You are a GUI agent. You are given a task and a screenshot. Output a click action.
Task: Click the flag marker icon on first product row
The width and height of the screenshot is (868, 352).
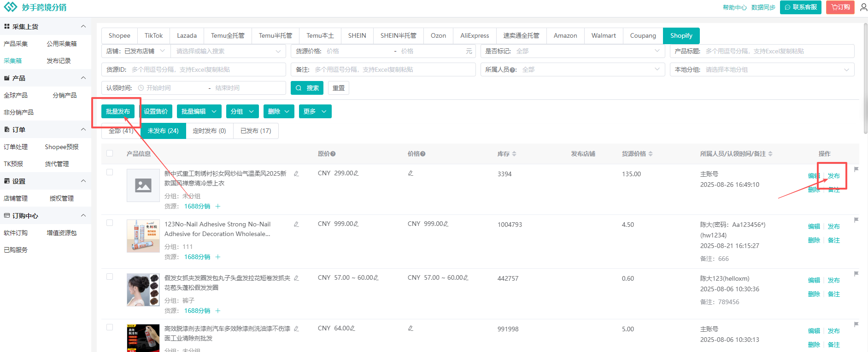pos(856,169)
